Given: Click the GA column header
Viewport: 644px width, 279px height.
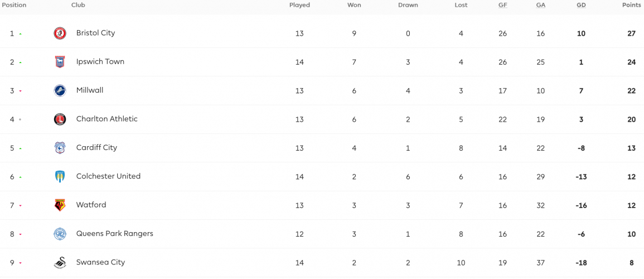Looking at the screenshot, I should tap(540, 6).
